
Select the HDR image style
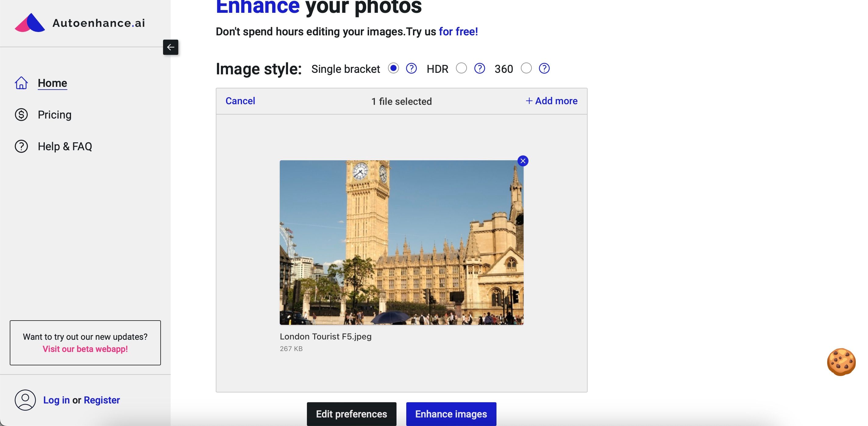(461, 69)
